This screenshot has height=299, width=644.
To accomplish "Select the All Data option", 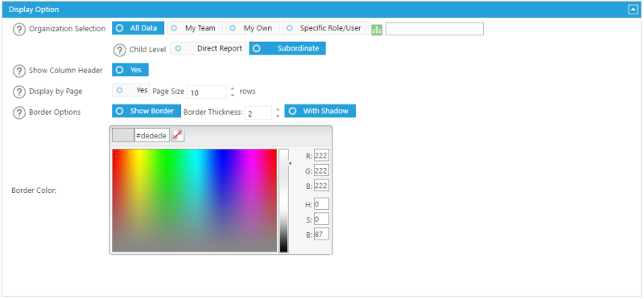I will point(138,28).
